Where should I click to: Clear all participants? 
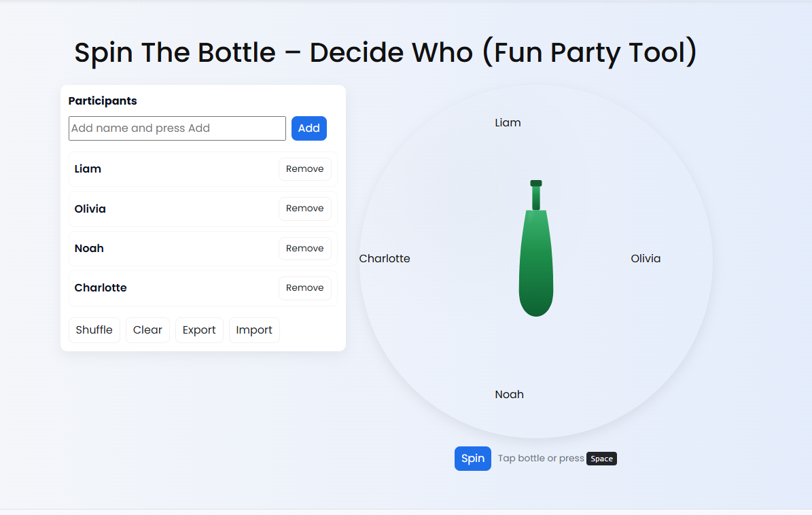point(147,330)
